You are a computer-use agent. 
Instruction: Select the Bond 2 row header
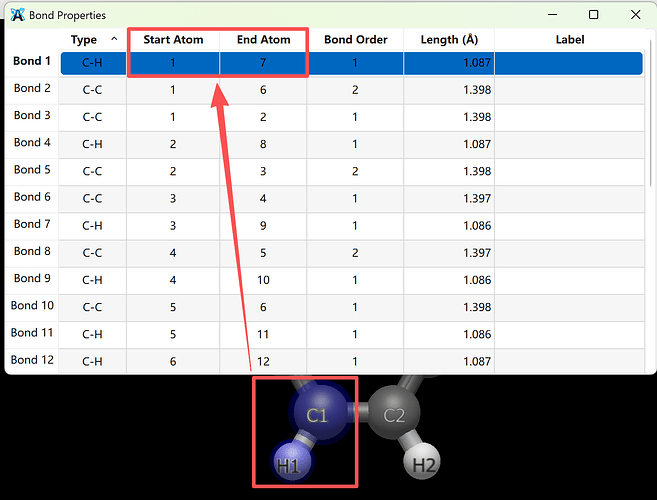point(32,89)
